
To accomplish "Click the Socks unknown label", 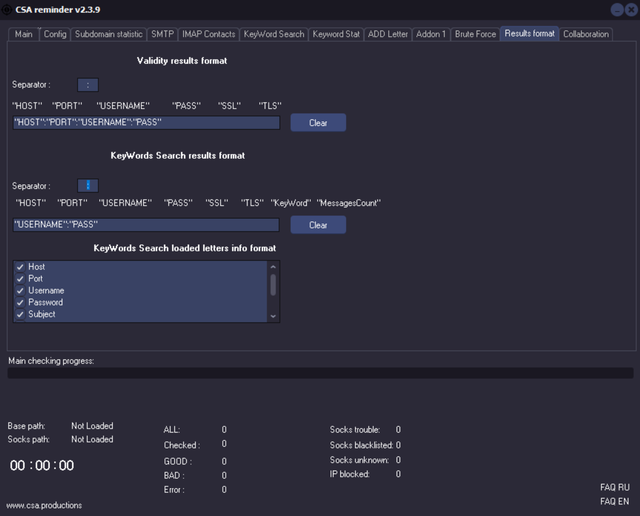I will click(x=359, y=460).
